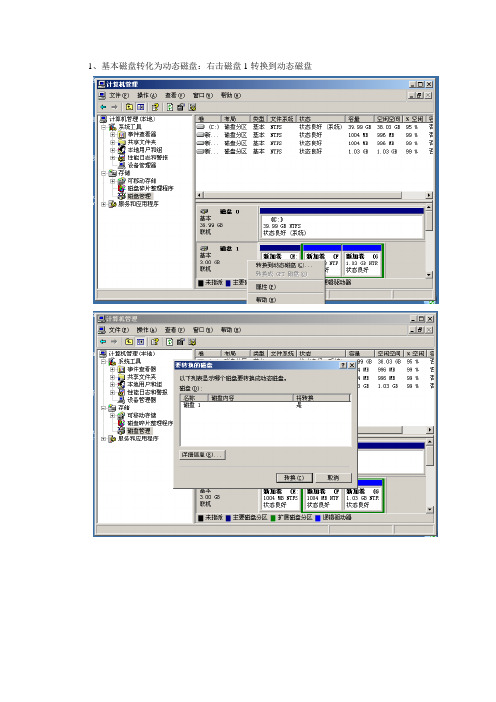Click the 转换 button in the dialog
Screen dimensions: 496x702
(x=294, y=478)
